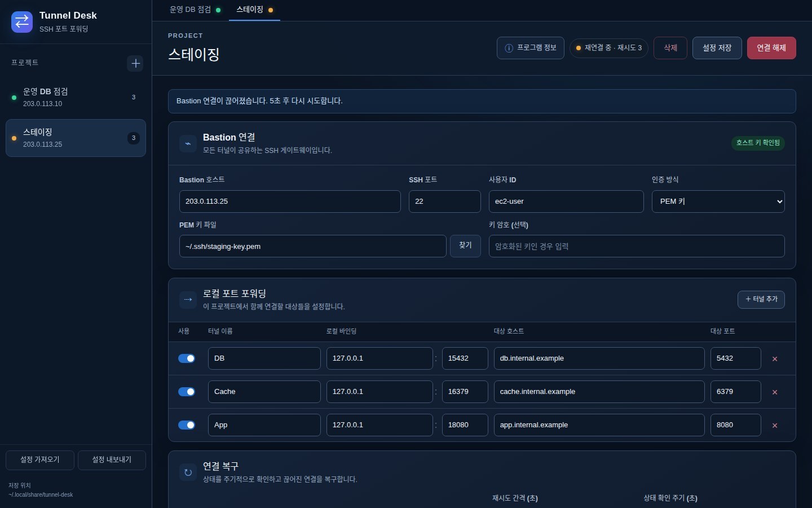812x508 pixels.
Task: Toggle the Cache tunnel switch
Action: click(x=187, y=392)
